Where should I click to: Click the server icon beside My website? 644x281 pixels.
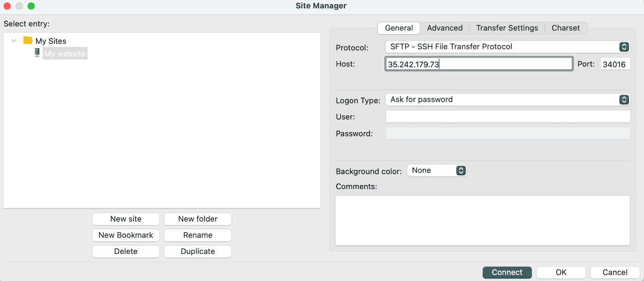[x=37, y=53]
